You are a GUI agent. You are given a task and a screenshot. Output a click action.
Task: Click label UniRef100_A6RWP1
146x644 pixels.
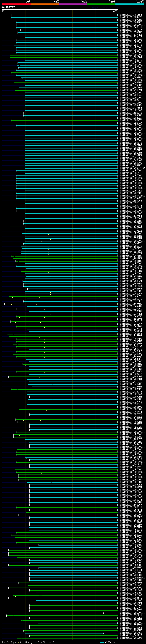click(x=131, y=284)
